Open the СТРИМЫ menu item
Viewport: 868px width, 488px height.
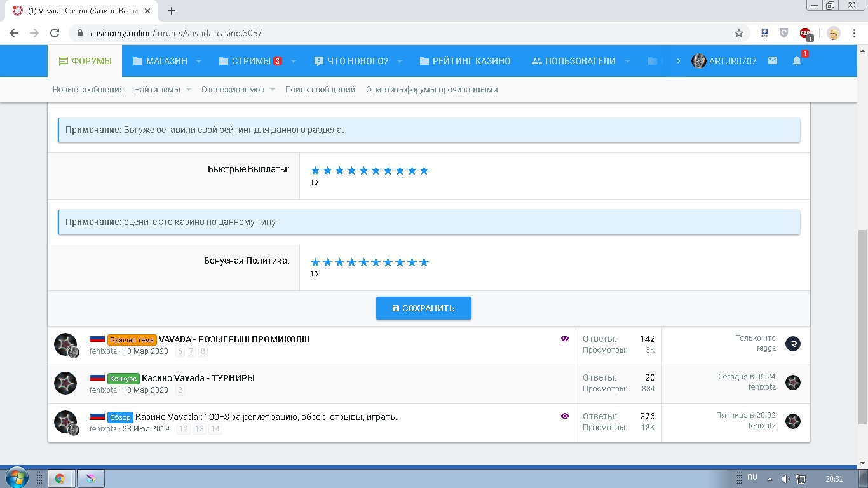pos(250,61)
